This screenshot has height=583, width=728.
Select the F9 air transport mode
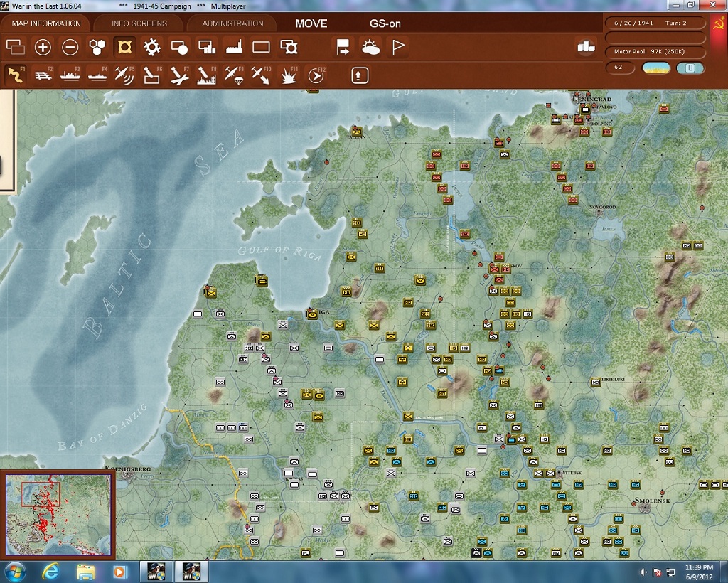234,75
